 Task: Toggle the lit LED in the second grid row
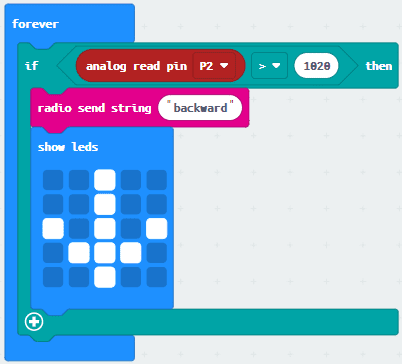pos(105,204)
